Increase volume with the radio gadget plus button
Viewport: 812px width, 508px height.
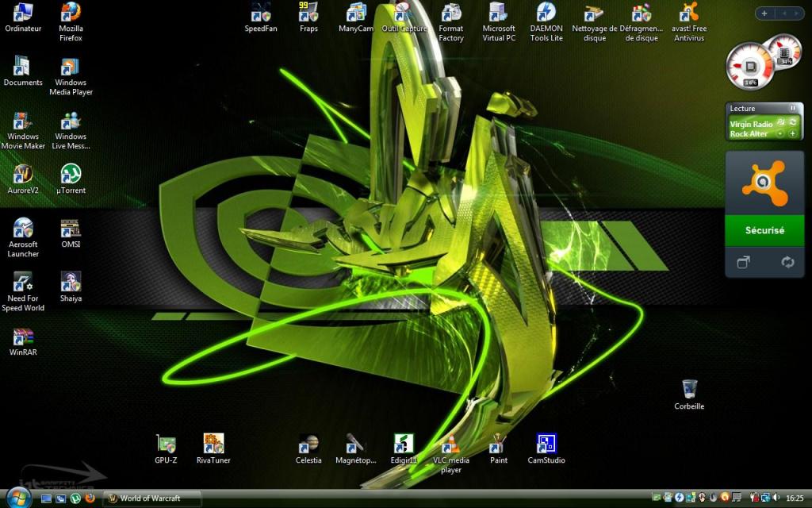[x=793, y=133]
